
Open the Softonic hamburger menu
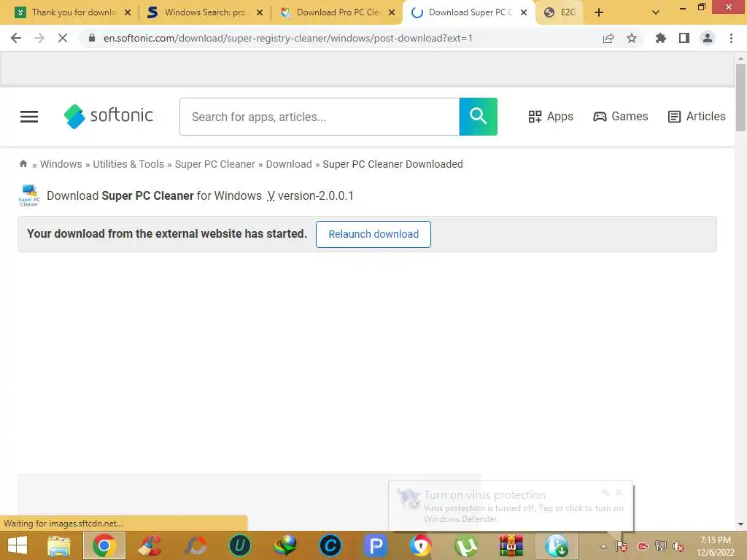(x=29, y=117)
